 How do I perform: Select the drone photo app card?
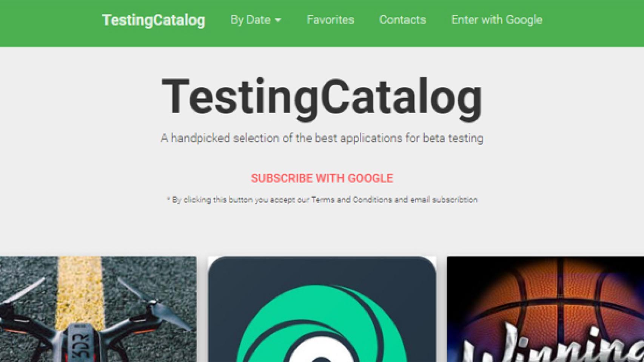point(98,309)
